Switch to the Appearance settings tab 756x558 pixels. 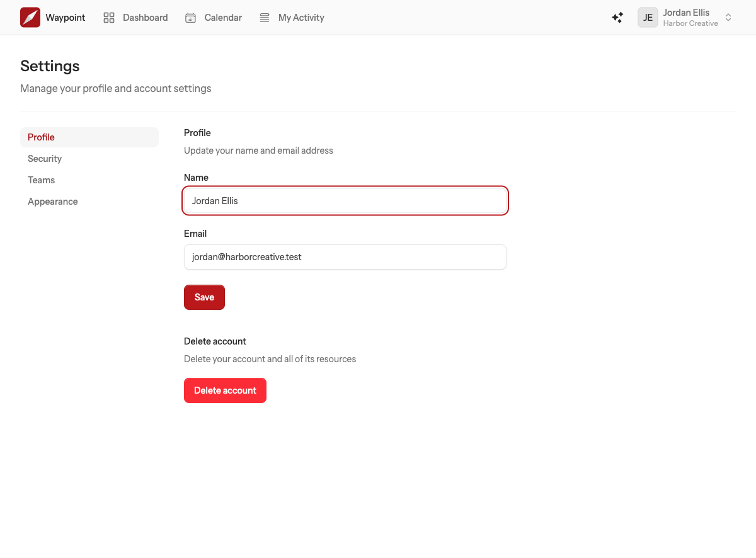click(x=89, y=202)
